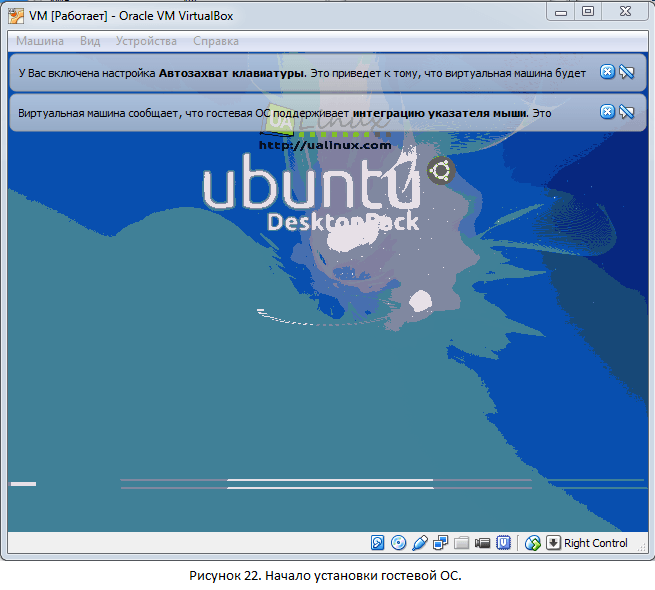Screen dimensions: 655x590
Task: Click the Right Control host key label
Action: pos(596,543)
